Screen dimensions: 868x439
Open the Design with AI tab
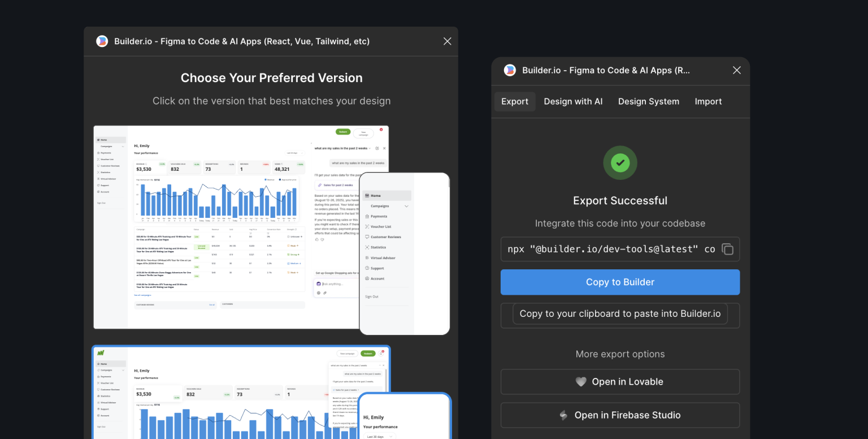(x=573, y=102)
